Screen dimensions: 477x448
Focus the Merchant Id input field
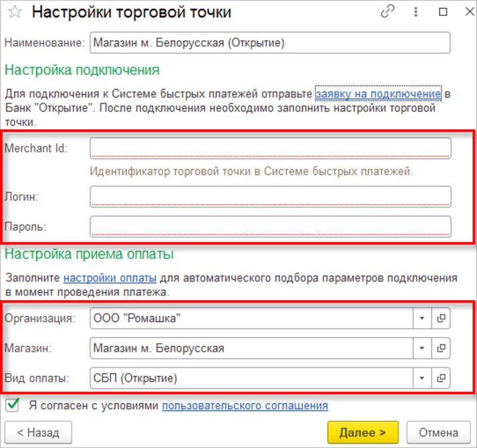point(270,148)
